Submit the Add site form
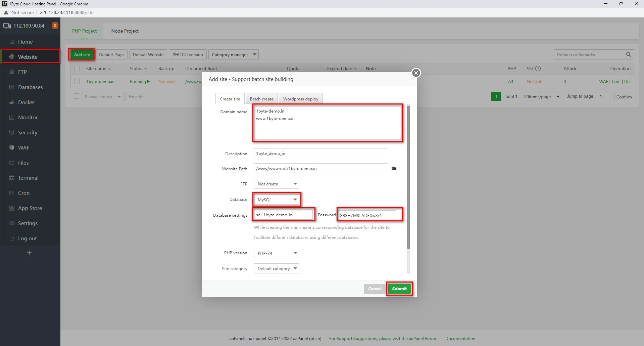 tap(399, 289)
